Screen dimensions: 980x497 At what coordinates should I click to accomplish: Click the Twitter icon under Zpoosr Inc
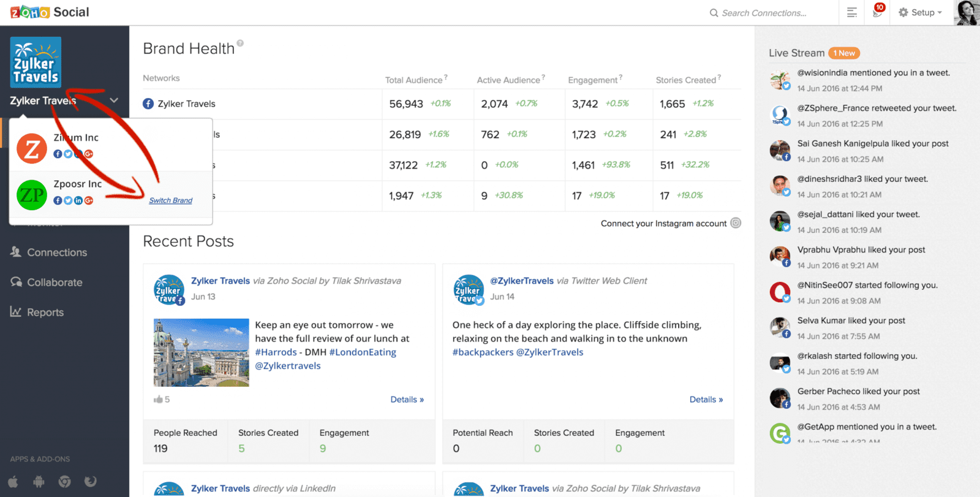pos(68,200)
